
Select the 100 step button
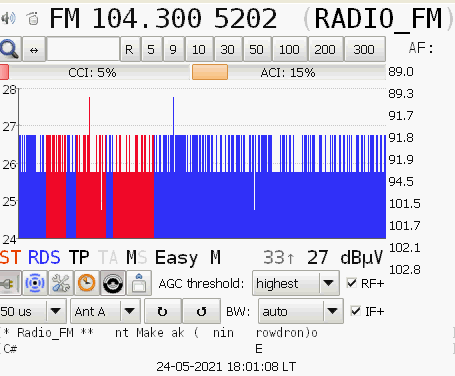289,49
